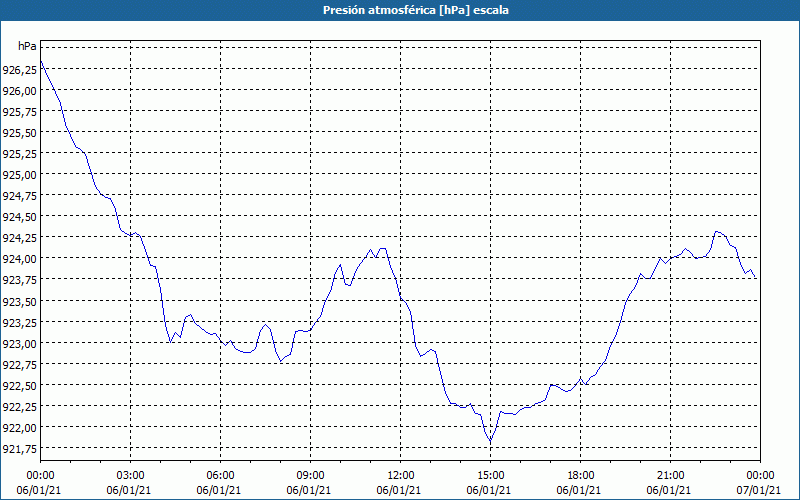
Task: Select the 03:00 time label
Action: [131, 476]
